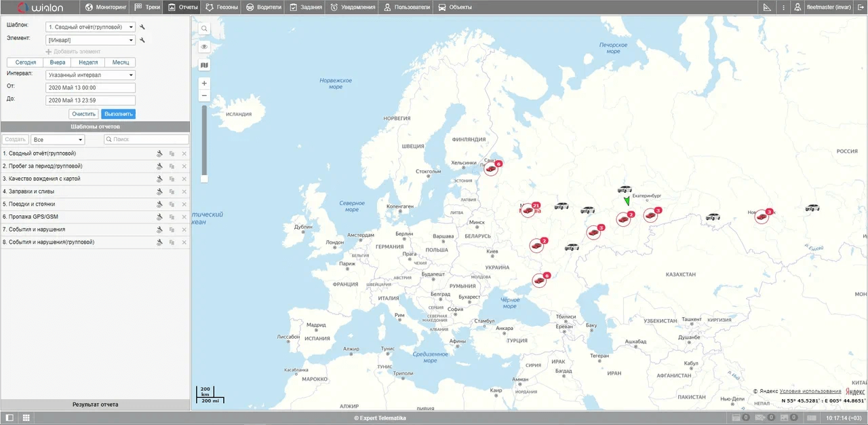Delete the 'Заправки и сливы' template
Screen dimensions: 868x425
point(184,191)
